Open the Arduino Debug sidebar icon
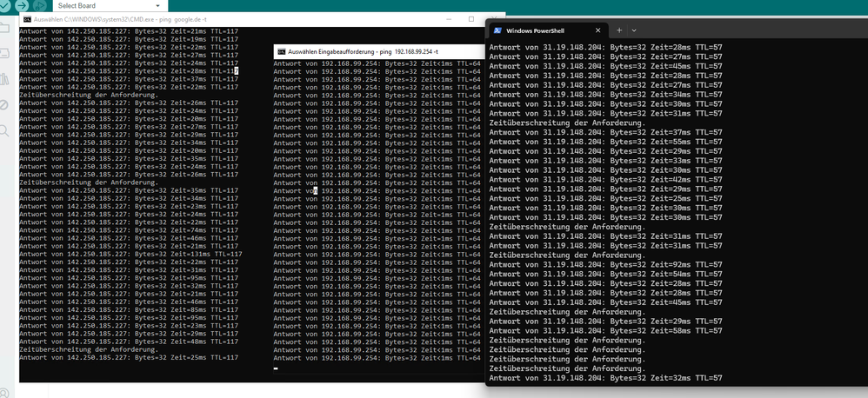Viewport: 868px width, 398px height. [3, 104]
